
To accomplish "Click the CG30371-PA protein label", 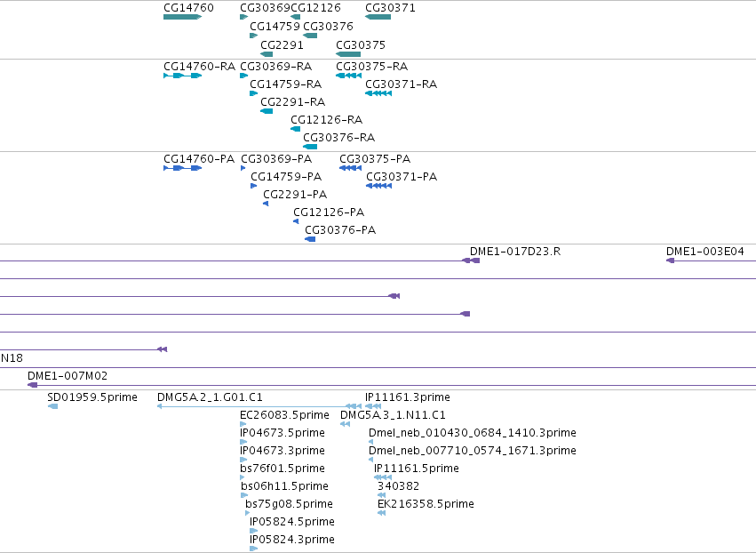I will 402,177.
